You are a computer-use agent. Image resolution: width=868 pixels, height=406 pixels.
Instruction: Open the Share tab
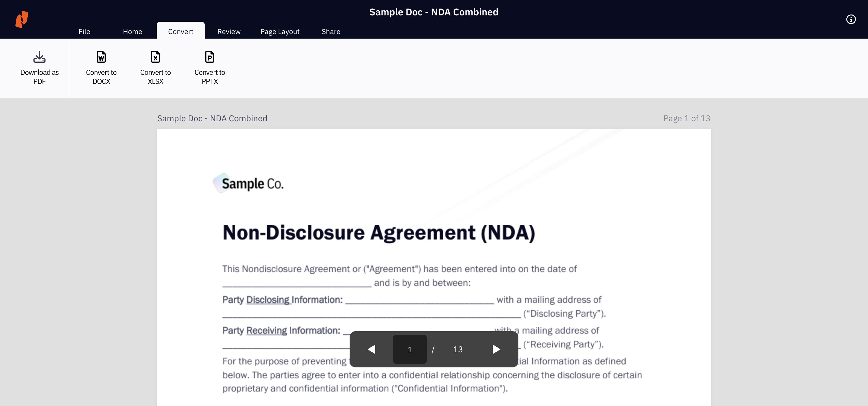point(331,31)
